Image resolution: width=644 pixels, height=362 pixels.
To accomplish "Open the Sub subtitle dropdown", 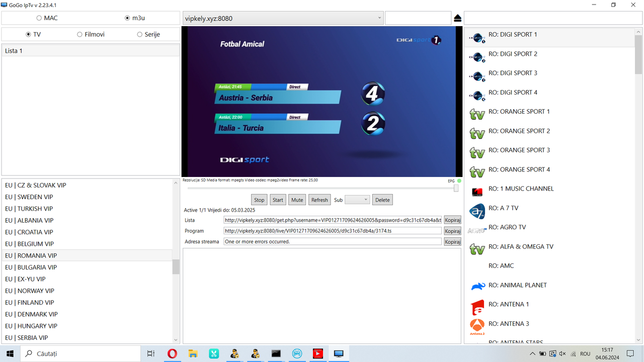I will pyautogui.click(x=357, y=200).
